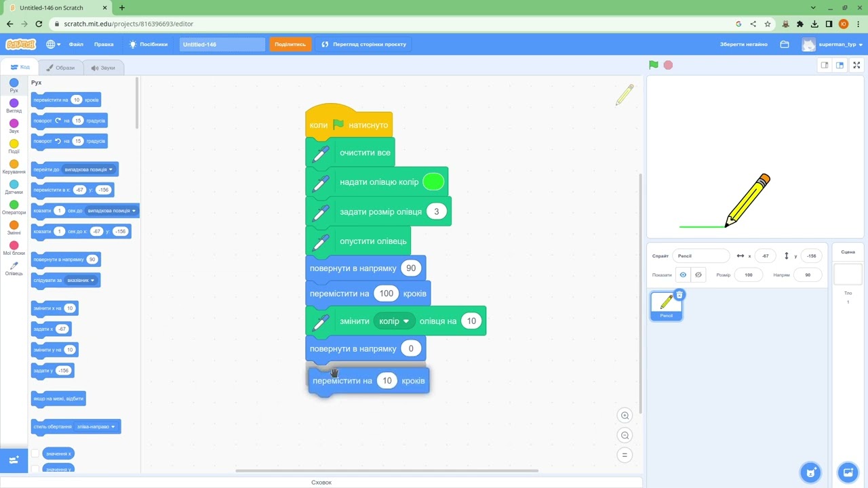
Task: Select the Рух motion category
Action: pyautogui.click(x=14, y=86)
